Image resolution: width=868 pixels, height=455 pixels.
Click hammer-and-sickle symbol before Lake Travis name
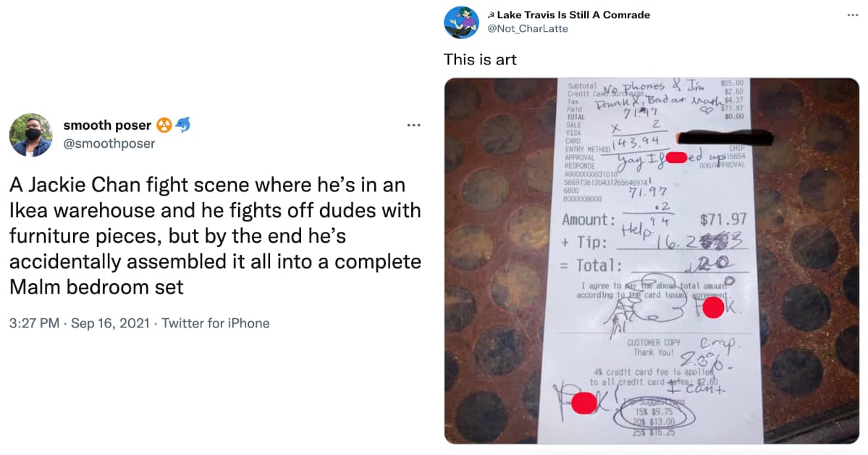click(491, 14)
